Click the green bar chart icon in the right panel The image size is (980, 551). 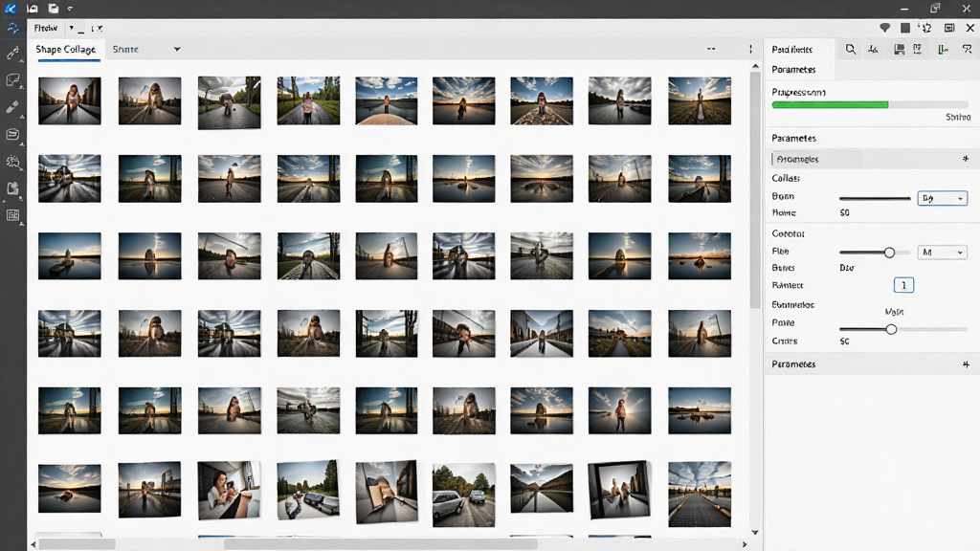[943, 50]
